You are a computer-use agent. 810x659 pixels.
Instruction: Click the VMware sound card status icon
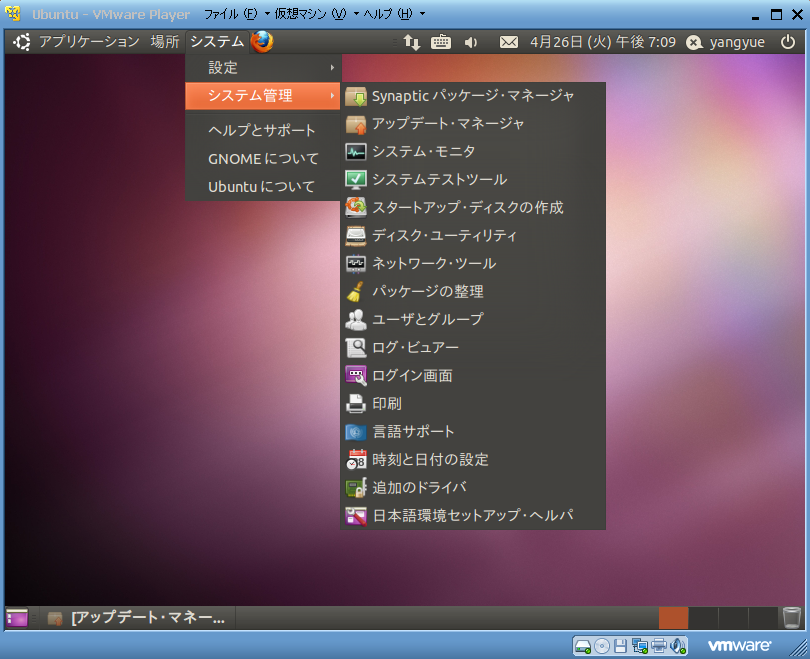678,646
